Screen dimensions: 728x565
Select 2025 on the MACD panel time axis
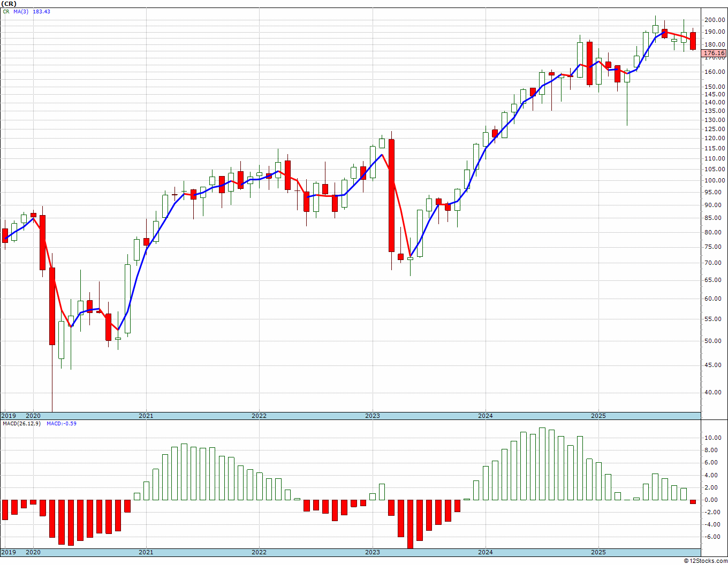[x=598, y=552]
